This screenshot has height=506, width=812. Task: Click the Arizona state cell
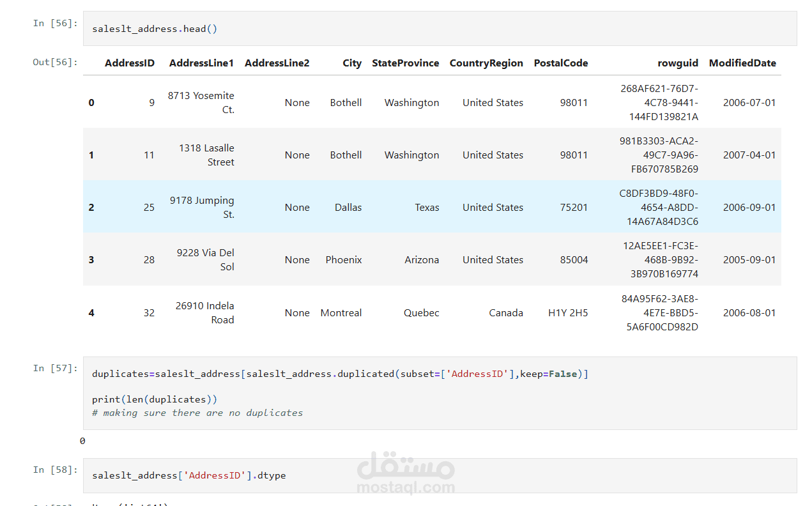click(x=422, y=260)
